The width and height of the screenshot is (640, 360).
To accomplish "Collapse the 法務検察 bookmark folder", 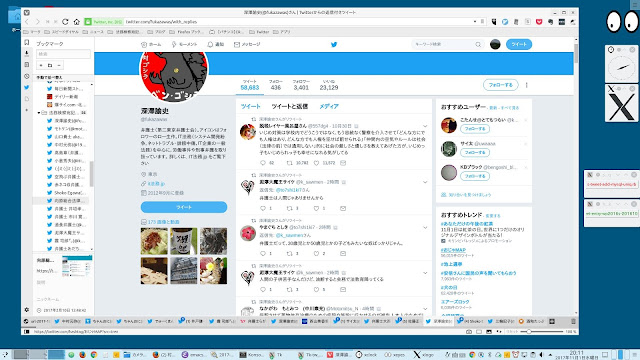I will 39,113.
